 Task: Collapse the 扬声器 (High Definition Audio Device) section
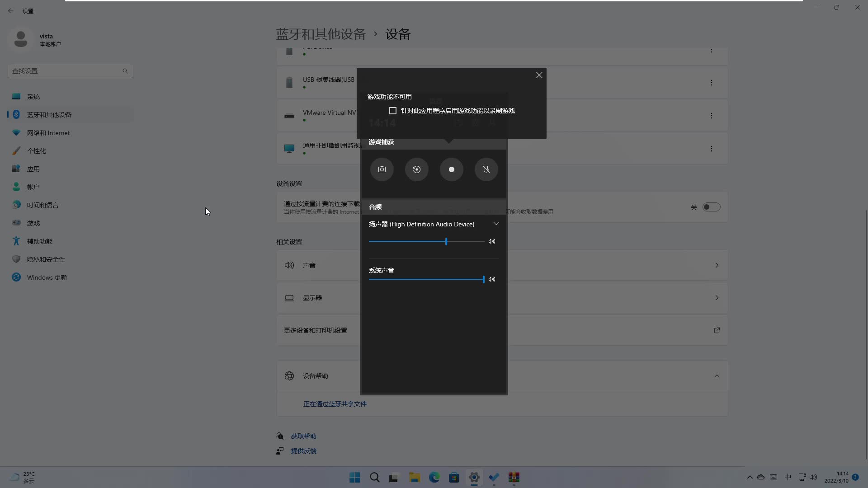coord(496,224)
